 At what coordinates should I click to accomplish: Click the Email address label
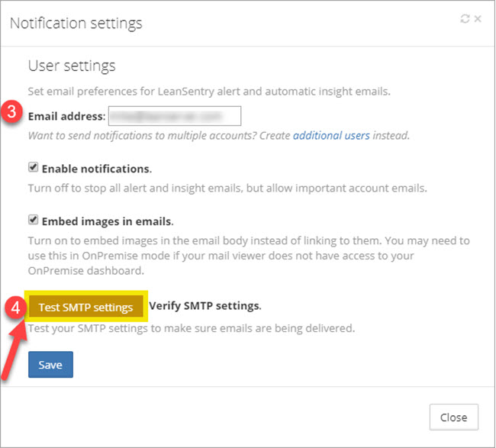tap(66, 116)
